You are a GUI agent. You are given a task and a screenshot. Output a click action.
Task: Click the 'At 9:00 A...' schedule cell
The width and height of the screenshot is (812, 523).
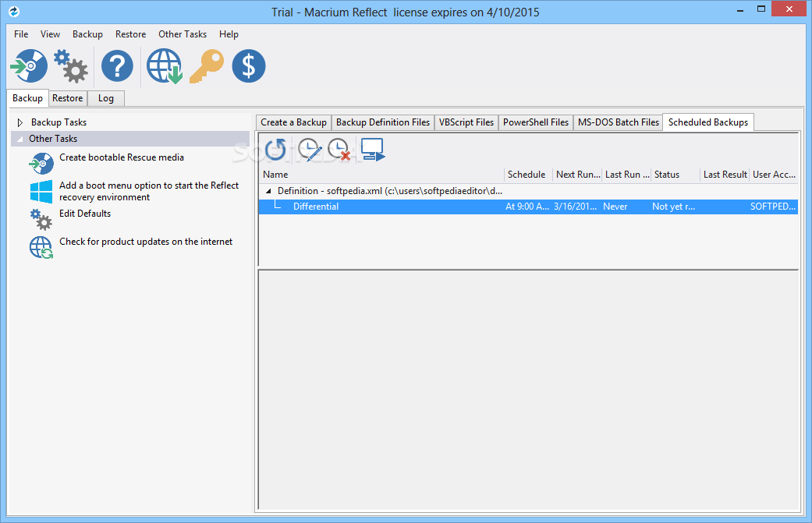527,207
